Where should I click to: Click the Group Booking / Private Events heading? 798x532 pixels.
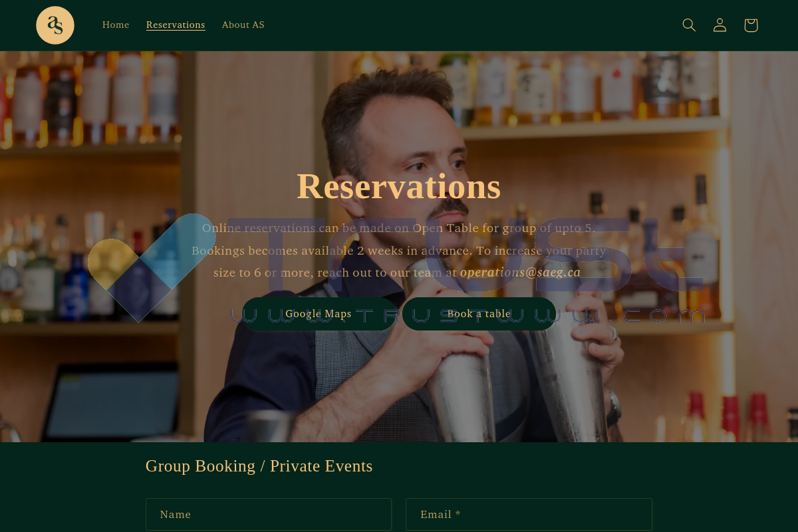[259, 466]
